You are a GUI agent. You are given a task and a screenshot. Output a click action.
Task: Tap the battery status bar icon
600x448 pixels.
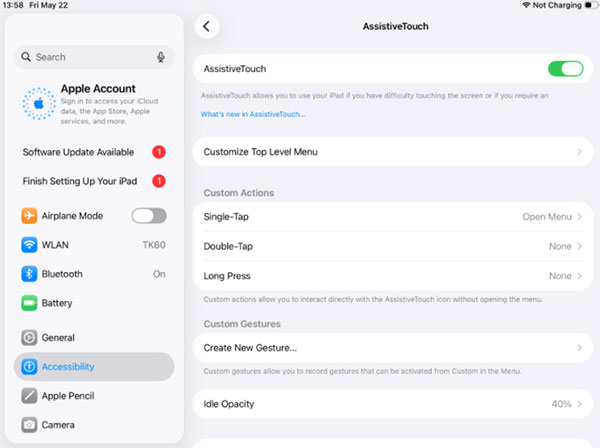[x=590, y=5]
